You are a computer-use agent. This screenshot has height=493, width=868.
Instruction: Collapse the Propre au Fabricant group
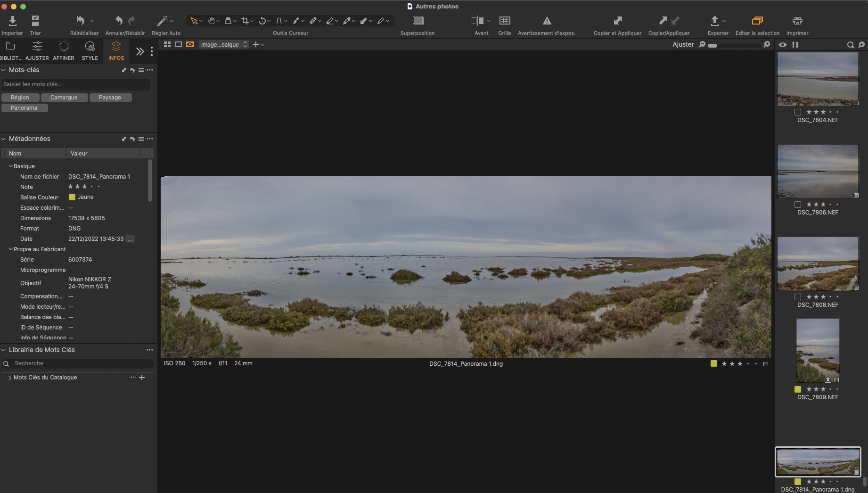(11, 249)
